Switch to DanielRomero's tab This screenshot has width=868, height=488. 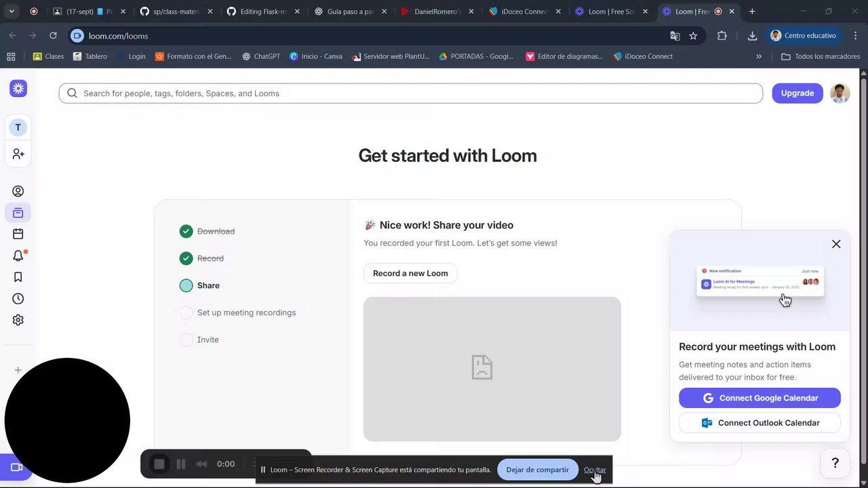click(x=437, y=12)
